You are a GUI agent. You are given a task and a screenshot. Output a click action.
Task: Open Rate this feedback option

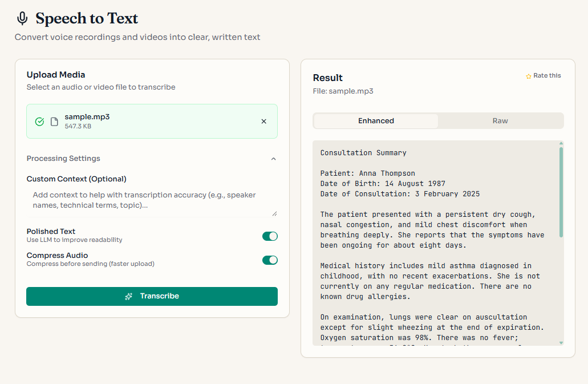(543, 75)
